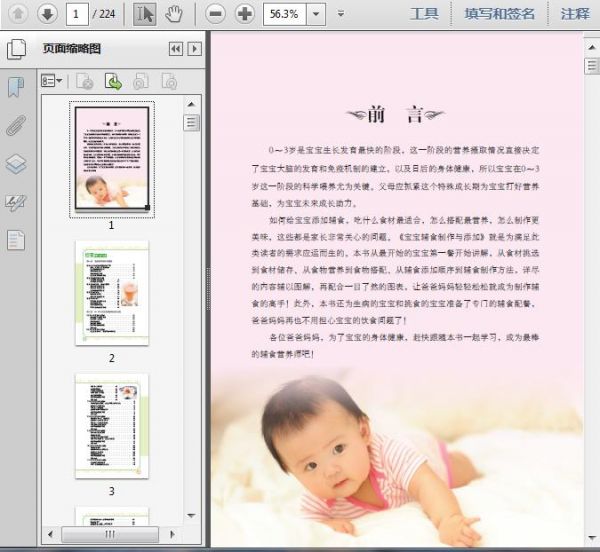Screen dimensions: 600x552
Task: Expand thumbnails pane with right arrow button
Action: [x=194, y=49]
